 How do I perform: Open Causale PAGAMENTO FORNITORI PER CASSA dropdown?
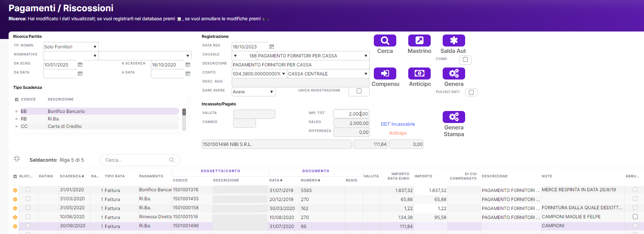366,56
